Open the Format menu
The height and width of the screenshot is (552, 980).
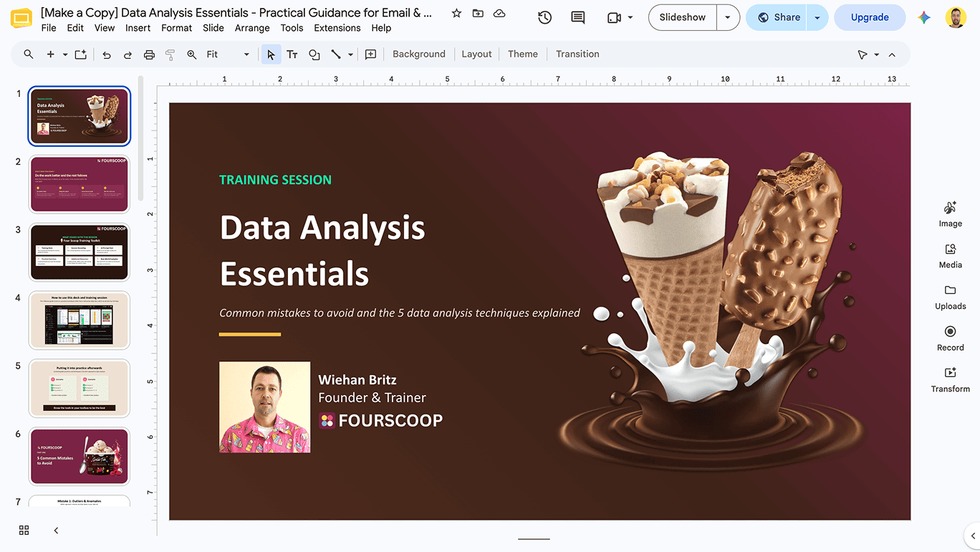(176, 28)
